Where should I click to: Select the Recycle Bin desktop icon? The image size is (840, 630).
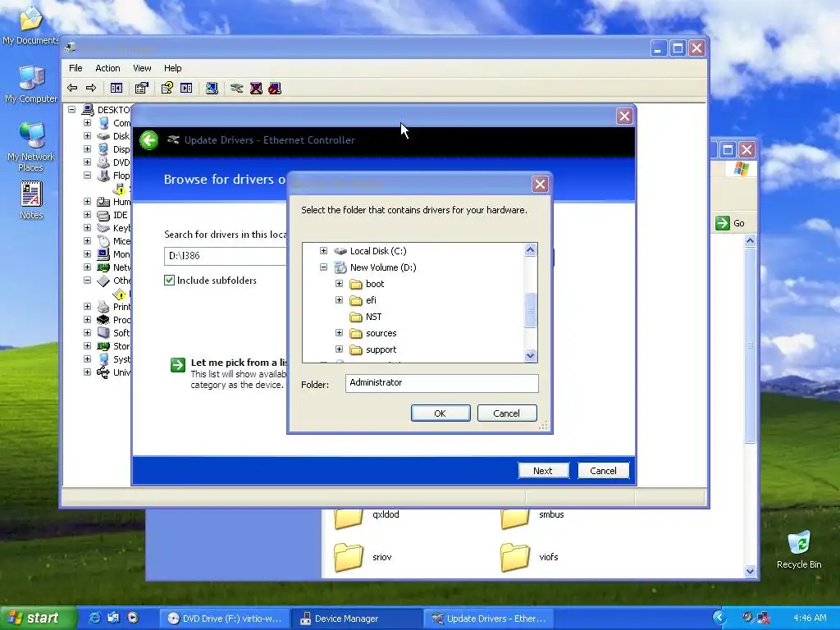(799, 549)
